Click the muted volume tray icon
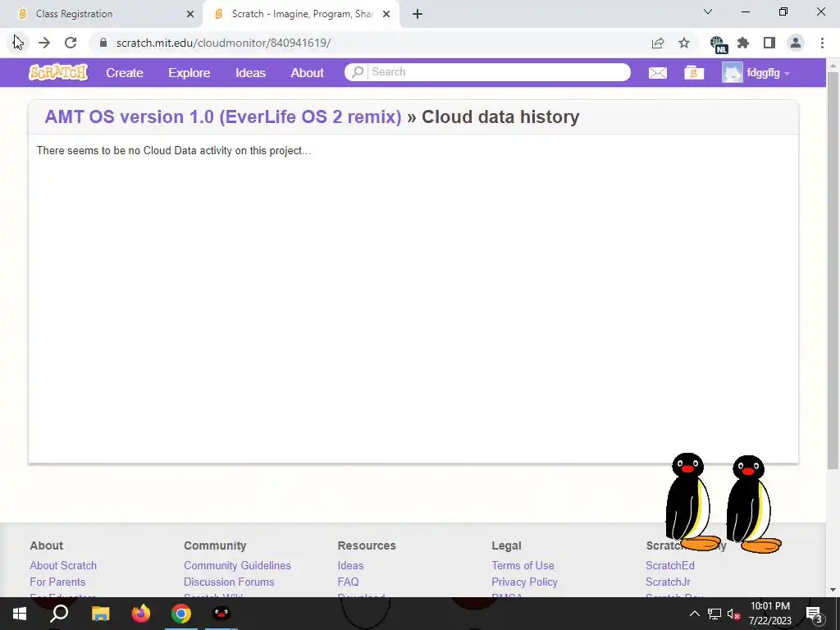 coord(733,614)
